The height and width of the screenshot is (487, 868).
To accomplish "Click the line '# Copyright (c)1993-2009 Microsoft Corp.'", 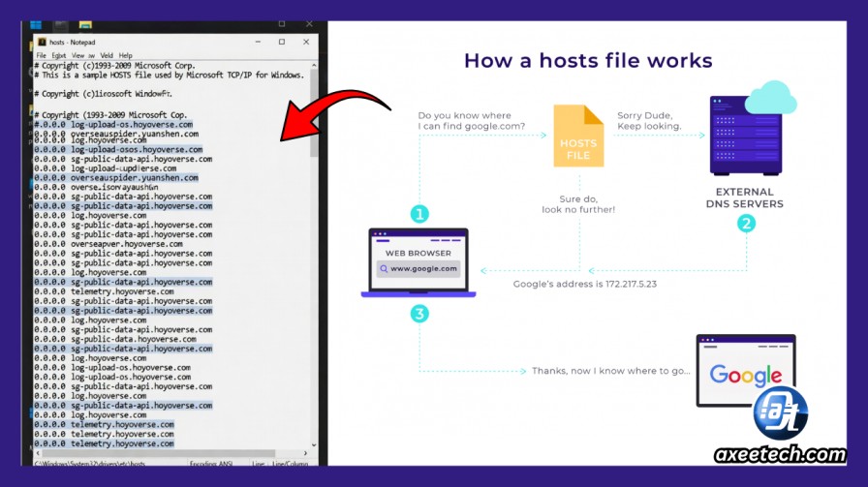I will [114, 65].
